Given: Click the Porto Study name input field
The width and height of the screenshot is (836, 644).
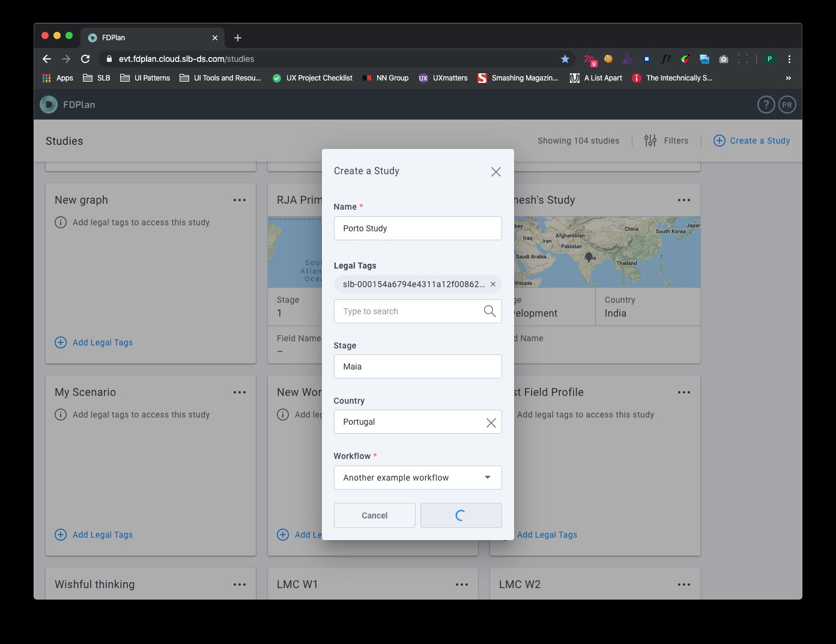Looking at the screenshot, I should pyautogui.click(x=417, y=228).
